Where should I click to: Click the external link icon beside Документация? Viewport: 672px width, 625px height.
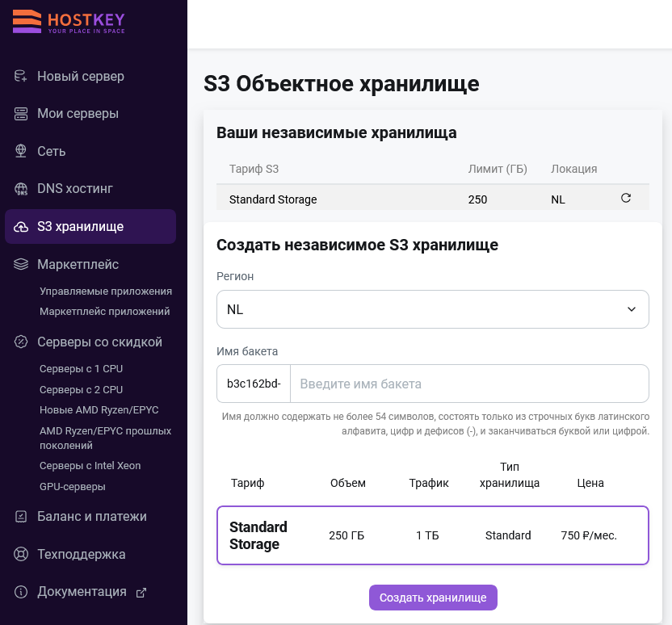141,593
